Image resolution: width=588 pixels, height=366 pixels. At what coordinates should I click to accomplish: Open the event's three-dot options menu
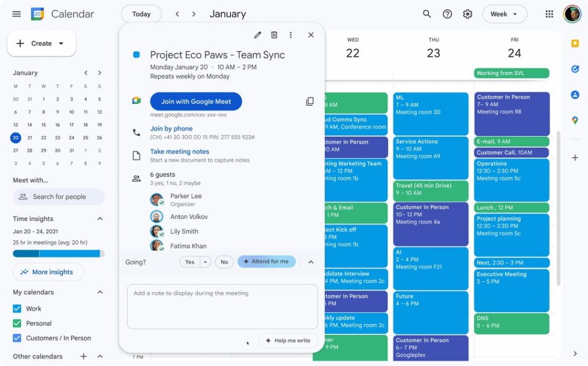pyautogui.click(x=291, y=35)
